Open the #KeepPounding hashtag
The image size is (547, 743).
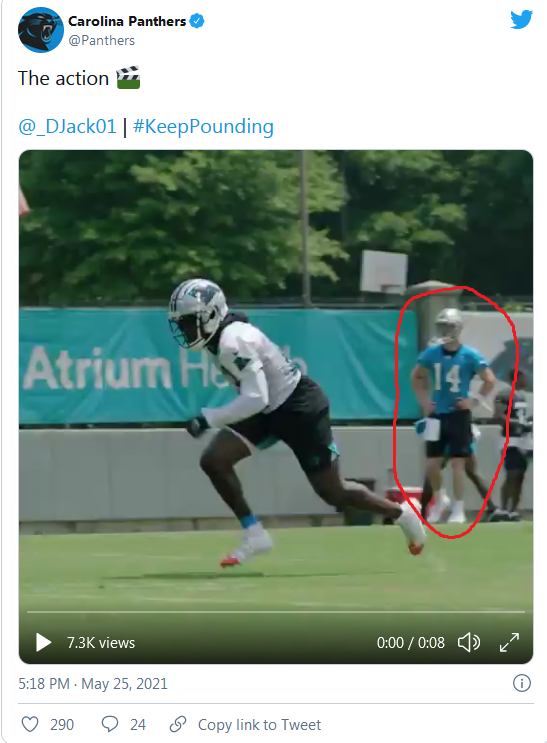tap(203, 127)
